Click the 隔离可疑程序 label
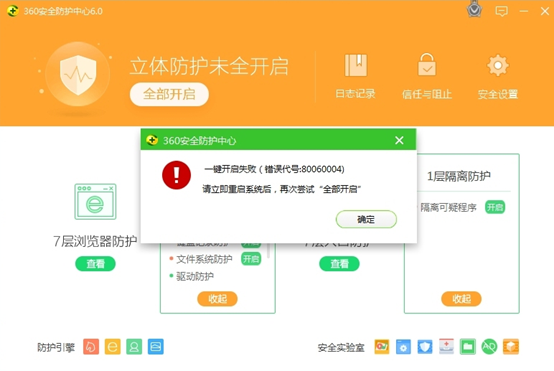The height and width of the screenshot is (371, 554). tap(448, 207)
